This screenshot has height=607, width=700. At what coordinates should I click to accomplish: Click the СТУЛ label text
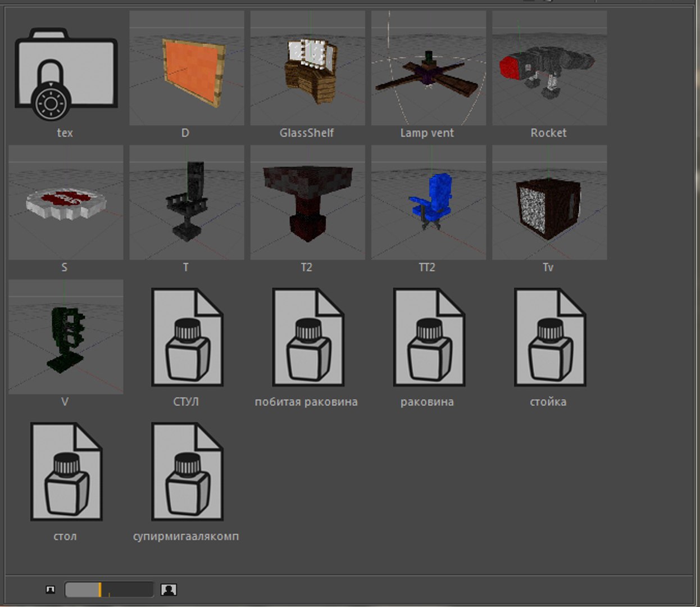tap(186, 402)
